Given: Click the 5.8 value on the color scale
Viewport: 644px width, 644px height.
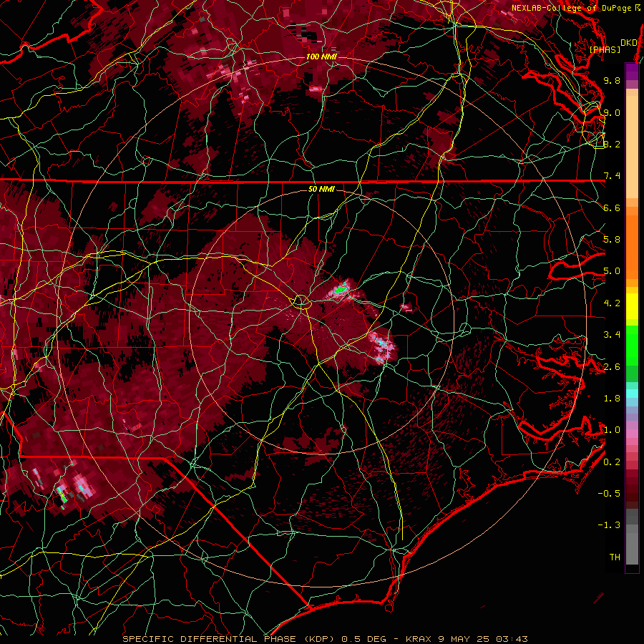Looking at the screenshot, I should pyautogui.click(x=612, y=240).
